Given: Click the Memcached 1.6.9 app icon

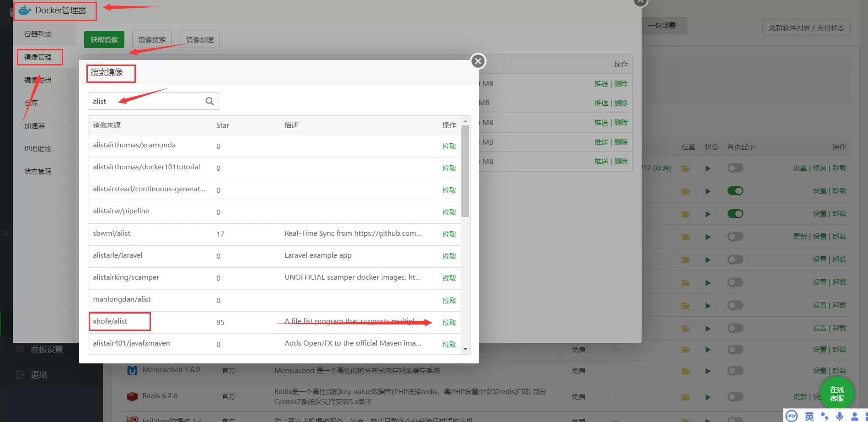Looking at the screenshot, I should tap(132, 370).
